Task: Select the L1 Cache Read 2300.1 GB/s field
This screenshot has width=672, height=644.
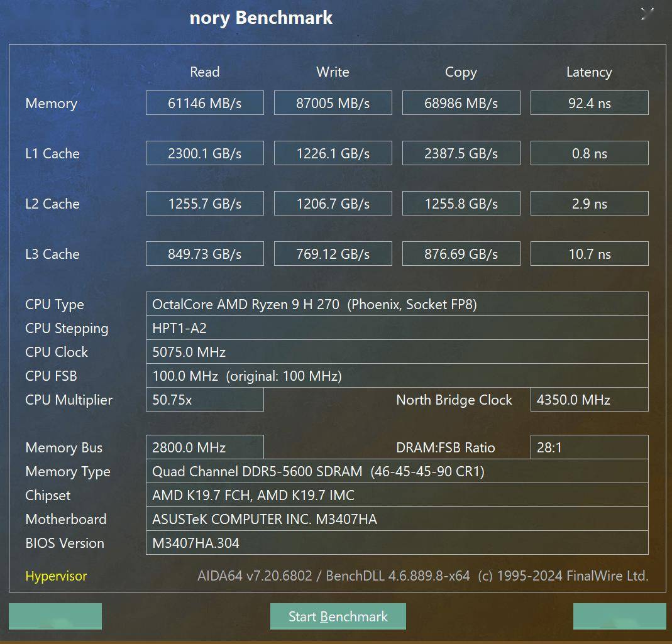Action: 204,153
